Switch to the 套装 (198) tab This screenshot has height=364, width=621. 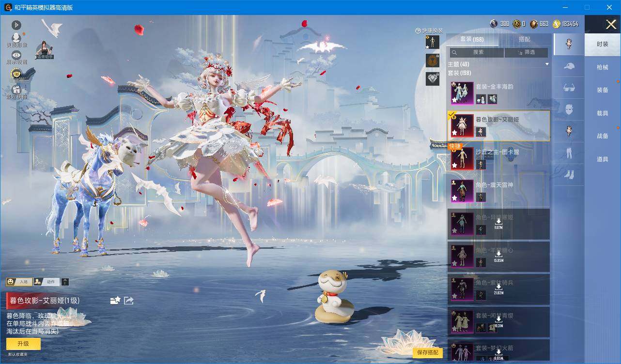pos(472,39)
